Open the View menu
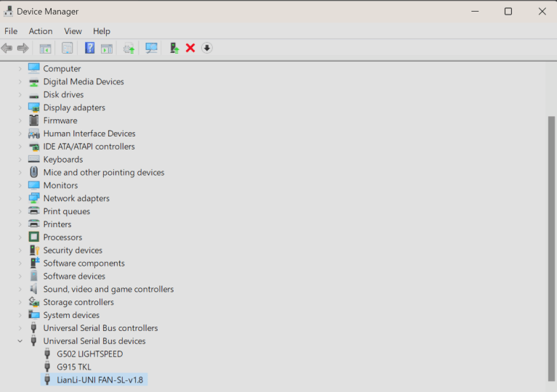This screenshot has width=557, height=392. pos(73,31)
